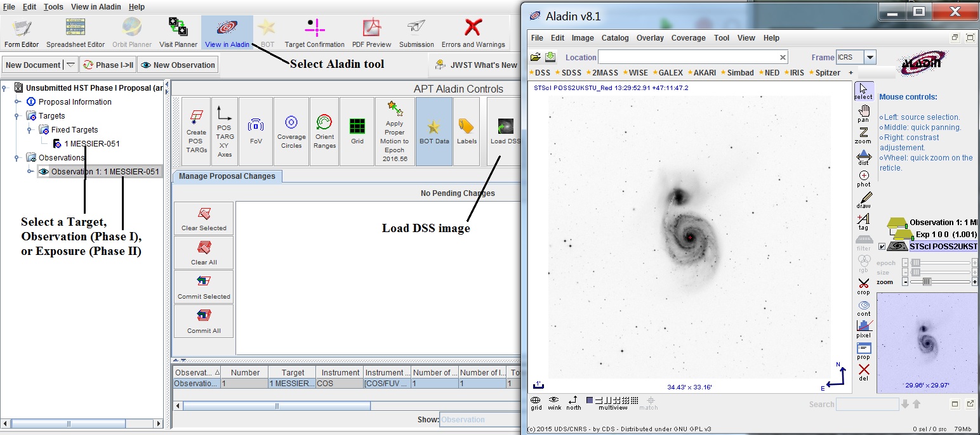The width and height of the screenshot is (980, 435).
Task: Open the Target Confirmation tool
Action: pyautogui.click(x=314, y=33)
